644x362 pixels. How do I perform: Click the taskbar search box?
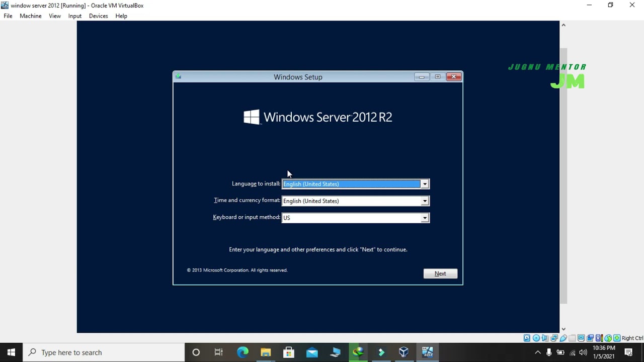click(x=104, y=352)
